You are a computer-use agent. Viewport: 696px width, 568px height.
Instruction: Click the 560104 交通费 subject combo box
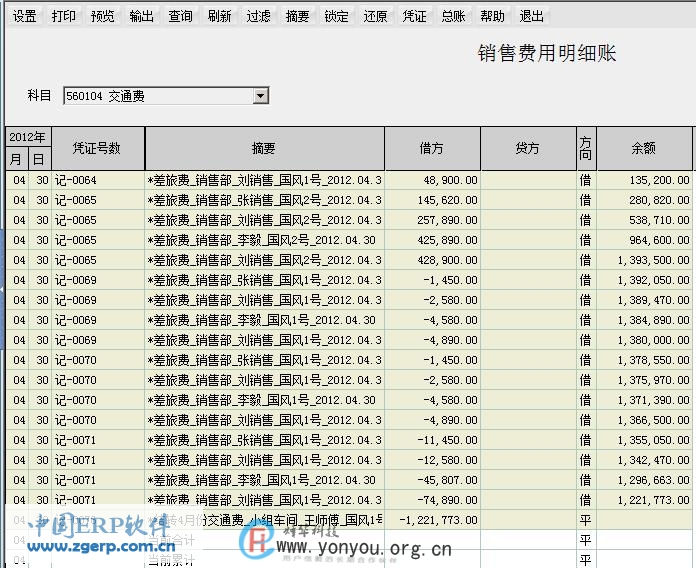click(x=166, y=96)
